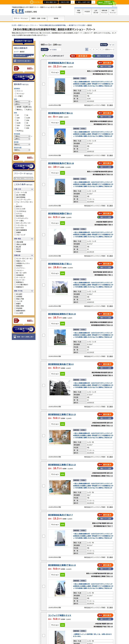Image resolution: width=129 pixels, height=644 pixels.
Task: Enable 管理費・共益費を含む checkbox
Action: 15,107
